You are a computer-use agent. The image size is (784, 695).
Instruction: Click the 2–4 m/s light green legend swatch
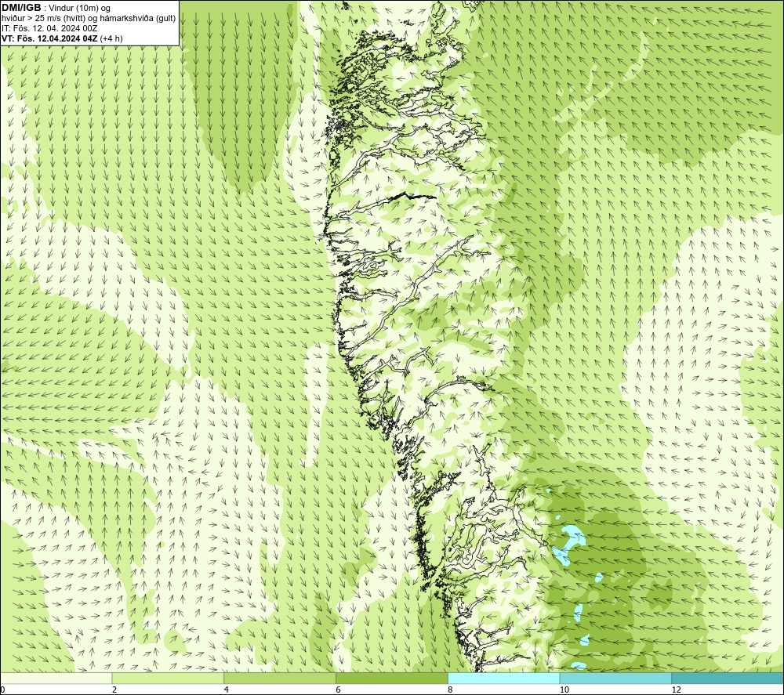tap(168, 678)
